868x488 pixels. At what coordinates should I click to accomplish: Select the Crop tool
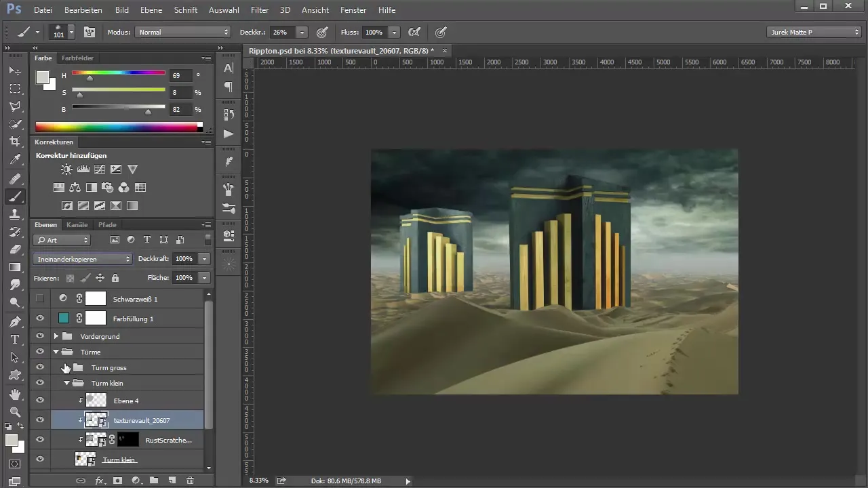pos(15,142)
